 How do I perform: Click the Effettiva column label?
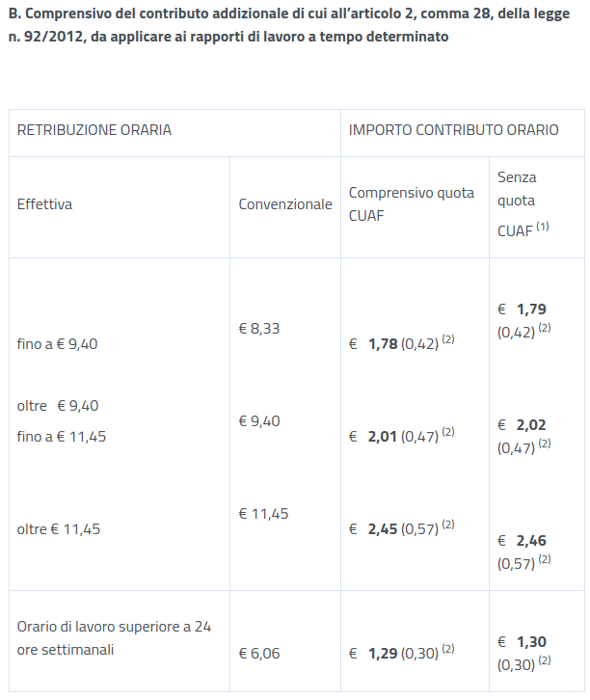(44, 204)
